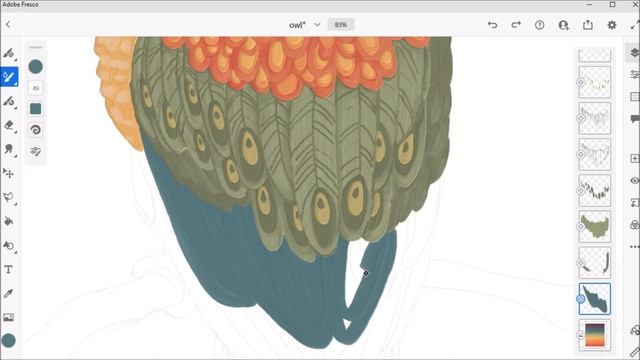640x360 pixels.
Task: Open the Help question mark menu
Action: (540, 25)
